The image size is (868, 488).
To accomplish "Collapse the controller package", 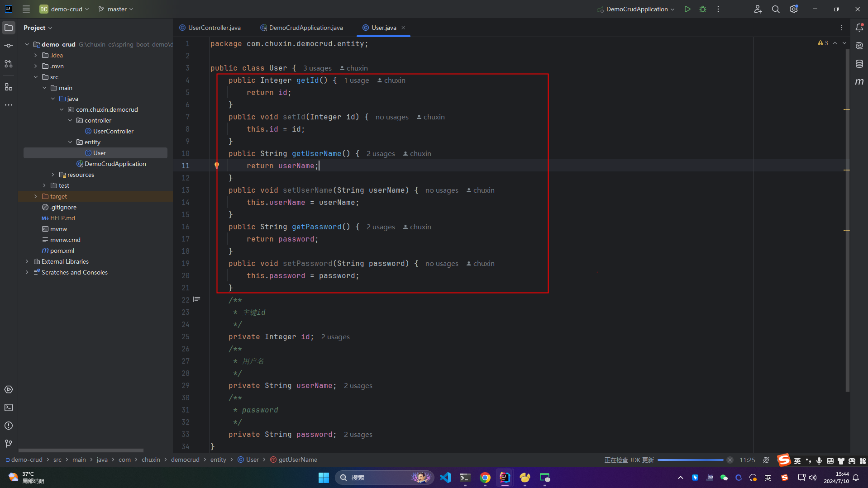I will (x=70, y=120).
